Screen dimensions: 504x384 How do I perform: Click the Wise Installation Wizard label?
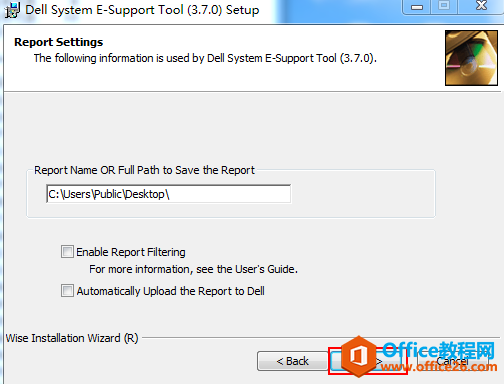(x=72, y=338)
